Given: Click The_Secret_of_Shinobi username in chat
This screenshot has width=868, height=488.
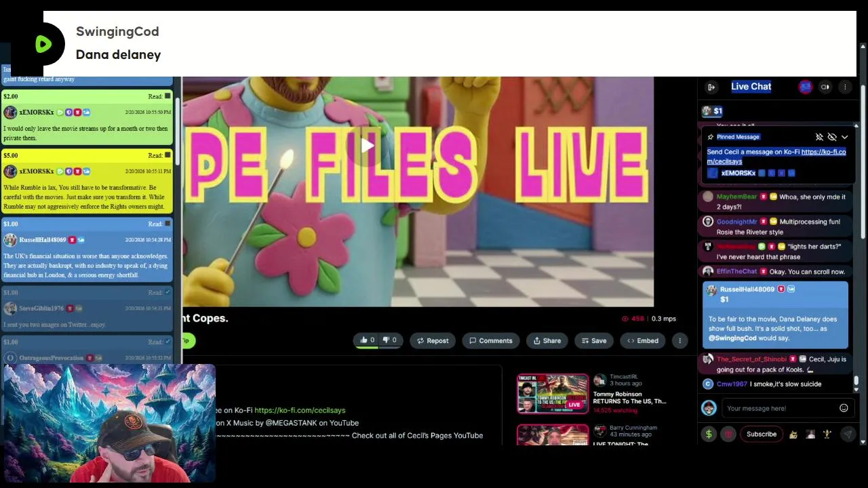Looking at the screenshot, I should 751,359.
